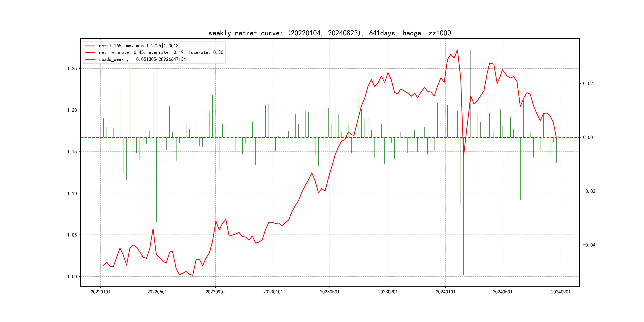Click the 0.00 right axis tick label

[x=588, y=138]
